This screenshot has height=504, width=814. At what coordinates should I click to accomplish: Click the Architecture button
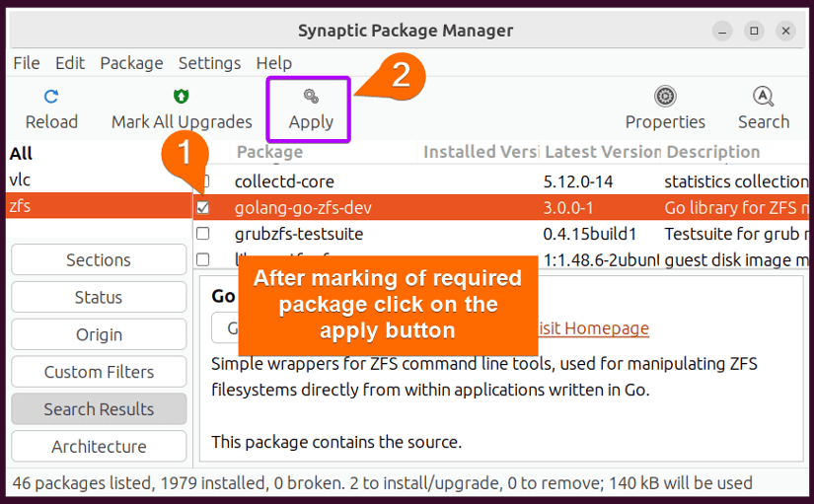click(x=99, y=447)
